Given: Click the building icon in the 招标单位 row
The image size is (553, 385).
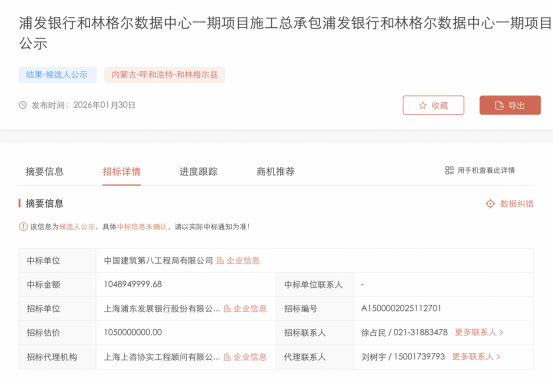Looking at the screenshot, I should [x=227, y=308].
